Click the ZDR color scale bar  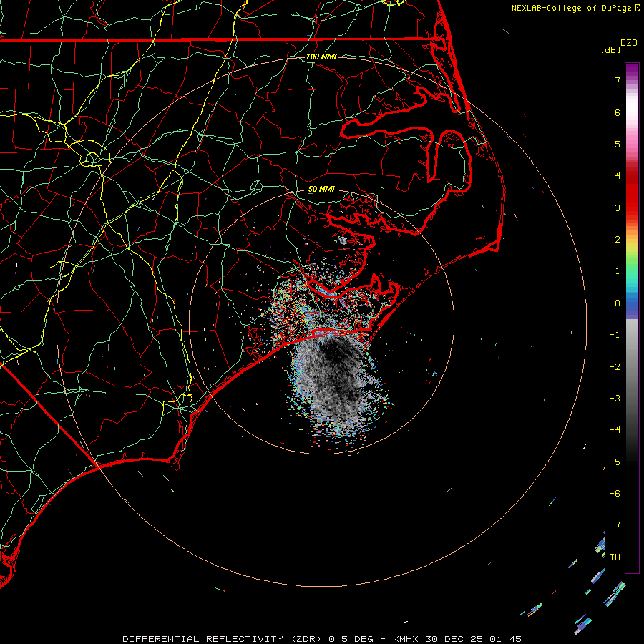click(632, 318)
